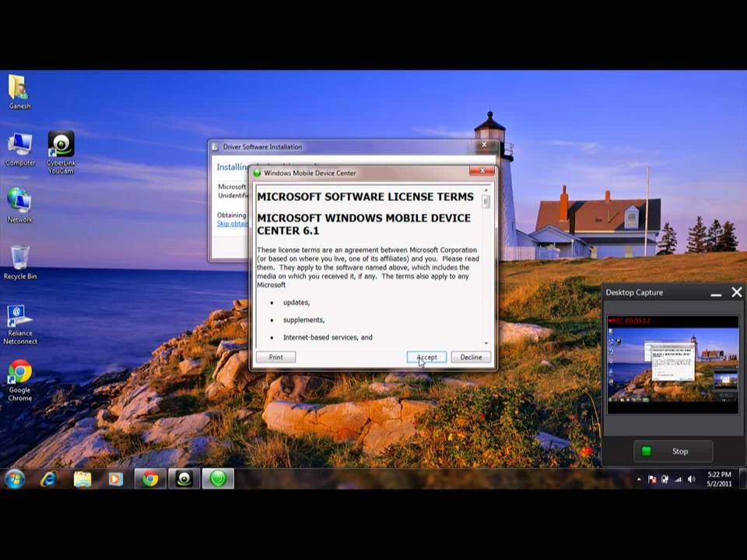Click the Show Desktop strip beside the clock
Viewport: 747px width, 560px height.
point(742,478)
